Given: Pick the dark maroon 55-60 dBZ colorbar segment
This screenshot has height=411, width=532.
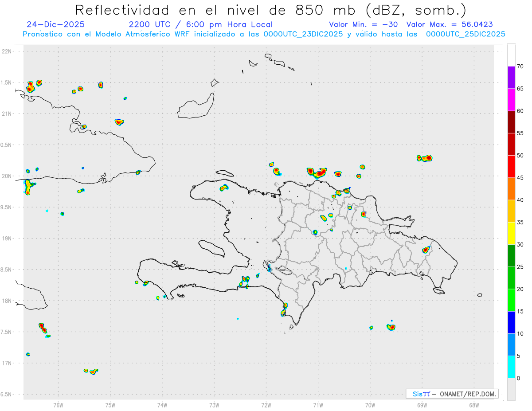Looking at the screenshot, I should [511, 122].
